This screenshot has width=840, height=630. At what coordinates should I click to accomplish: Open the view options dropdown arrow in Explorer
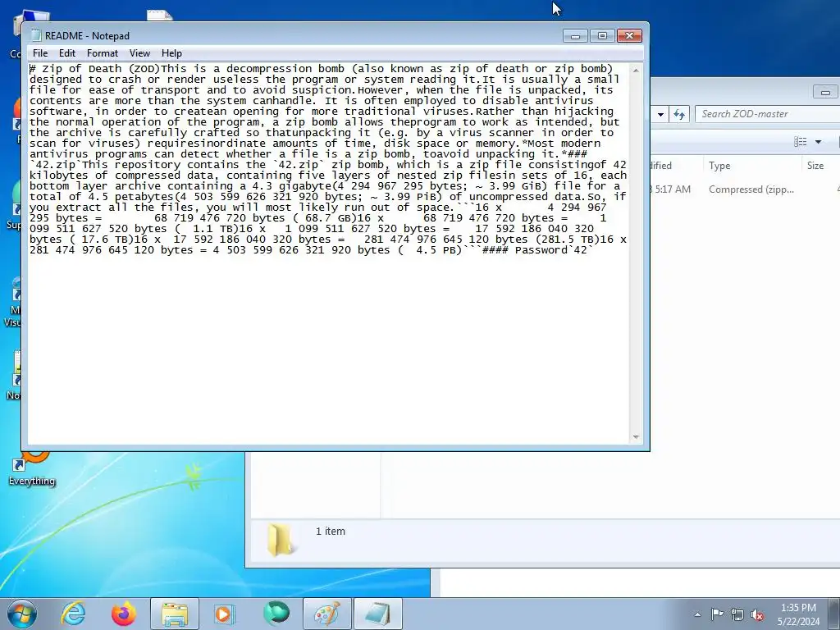coord(818,141)
